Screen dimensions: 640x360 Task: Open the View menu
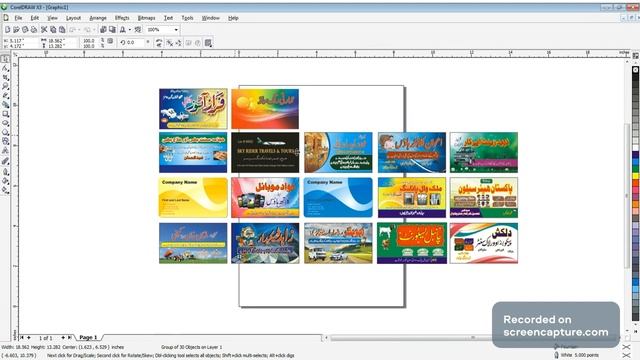pos(52,18)
